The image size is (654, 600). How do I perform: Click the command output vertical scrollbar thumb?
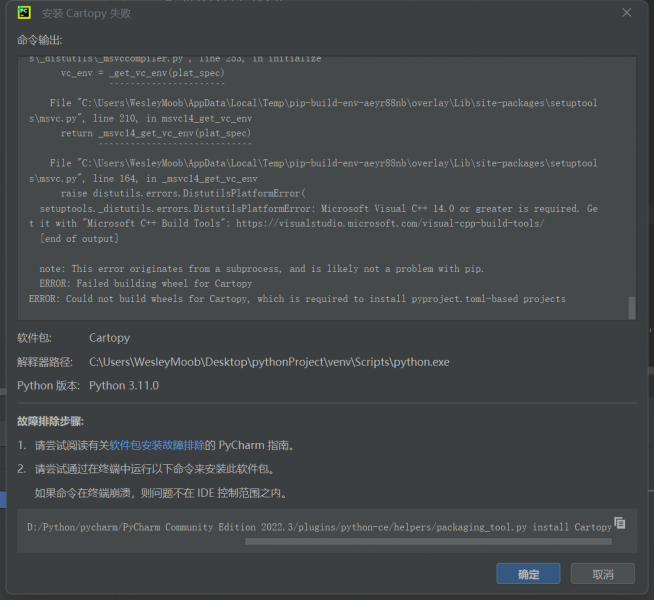pyautogui.click(x=631, y=307)
